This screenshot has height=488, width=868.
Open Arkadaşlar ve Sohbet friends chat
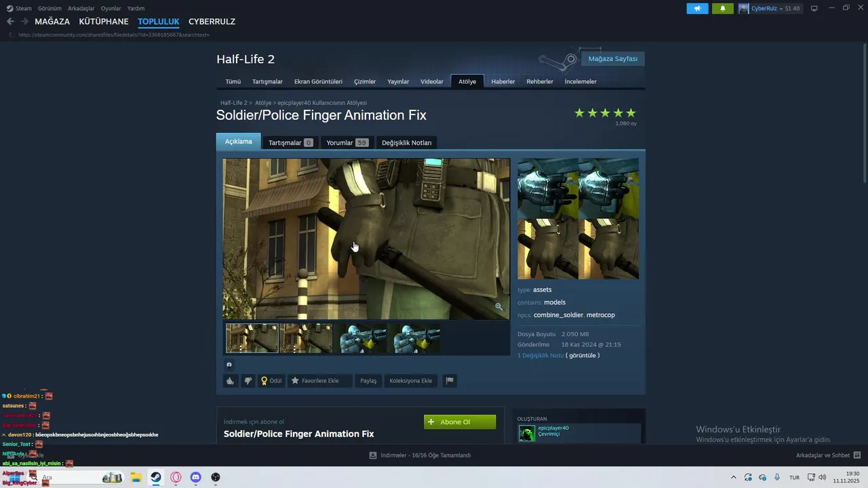pos(828,455)
